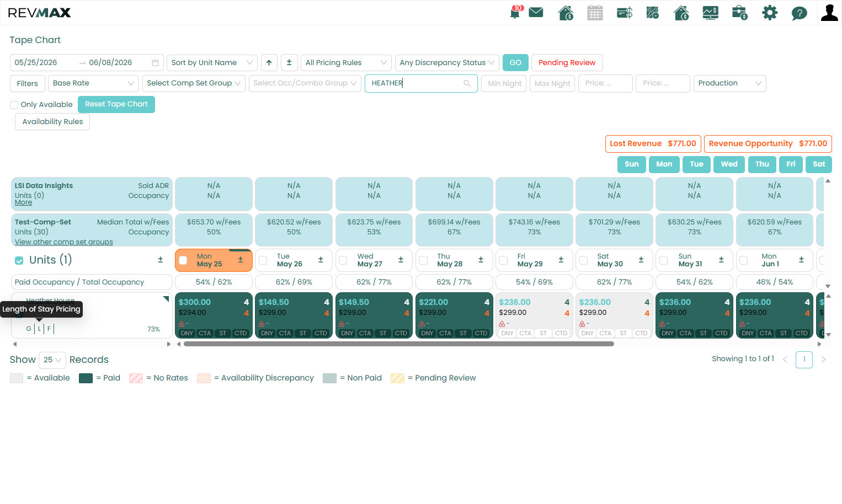Image resolution: width=842 pixels, height=504 pixels.
Task: Uncheck the Units (1) checkbox
Action: (x=19, y=260)
